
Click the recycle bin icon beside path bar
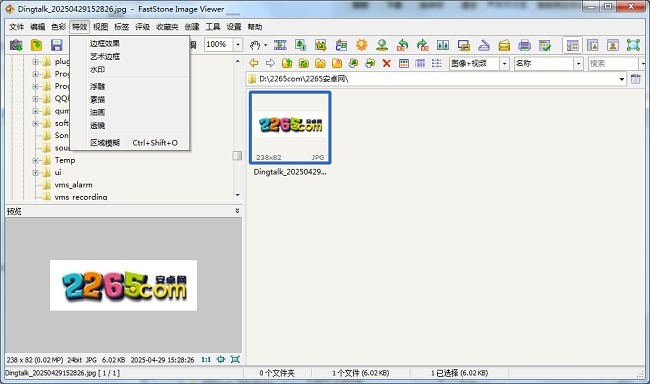(635, 79)
